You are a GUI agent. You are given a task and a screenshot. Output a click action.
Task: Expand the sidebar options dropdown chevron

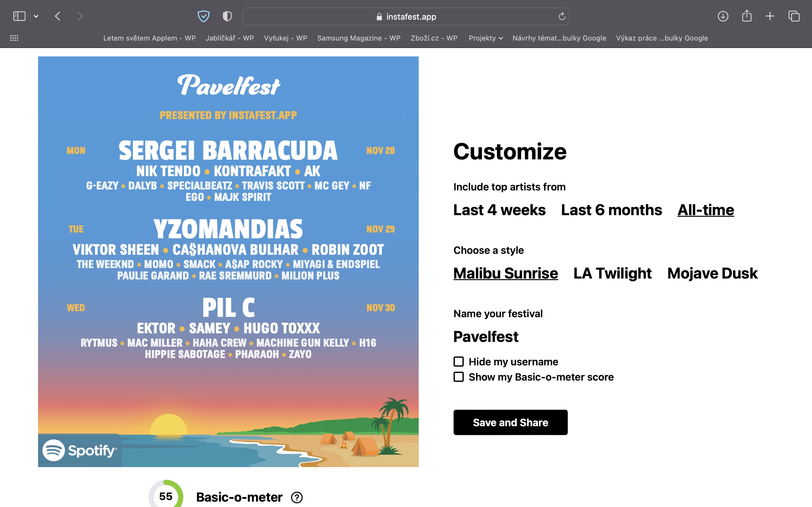36,16
